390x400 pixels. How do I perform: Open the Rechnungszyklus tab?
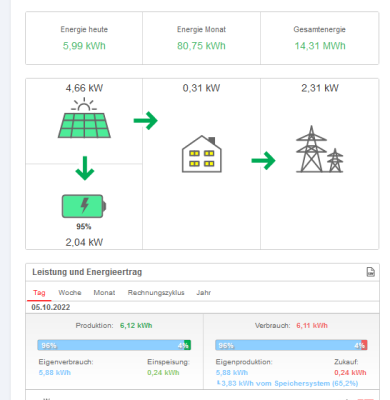pyautogui.click(x=156, y=293)
